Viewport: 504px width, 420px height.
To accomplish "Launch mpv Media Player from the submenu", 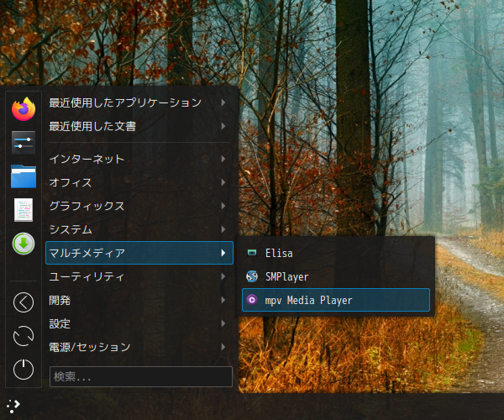I will point(336,300).
